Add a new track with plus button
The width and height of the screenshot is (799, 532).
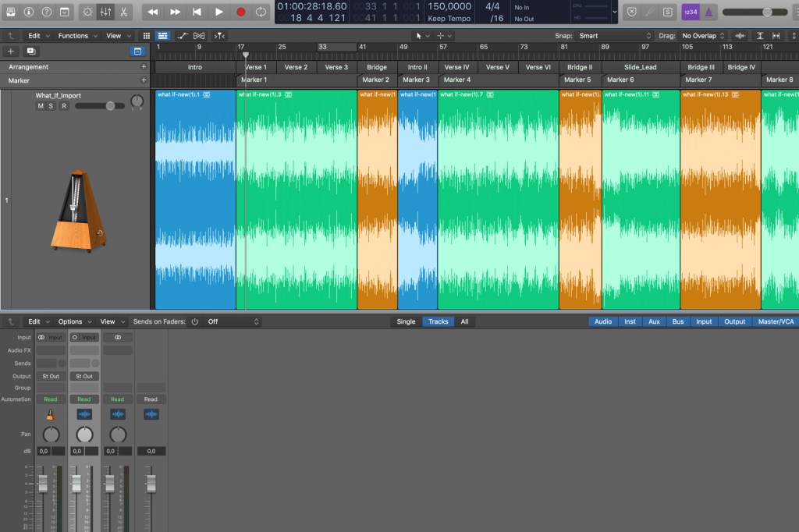click(x=11, y=51)
